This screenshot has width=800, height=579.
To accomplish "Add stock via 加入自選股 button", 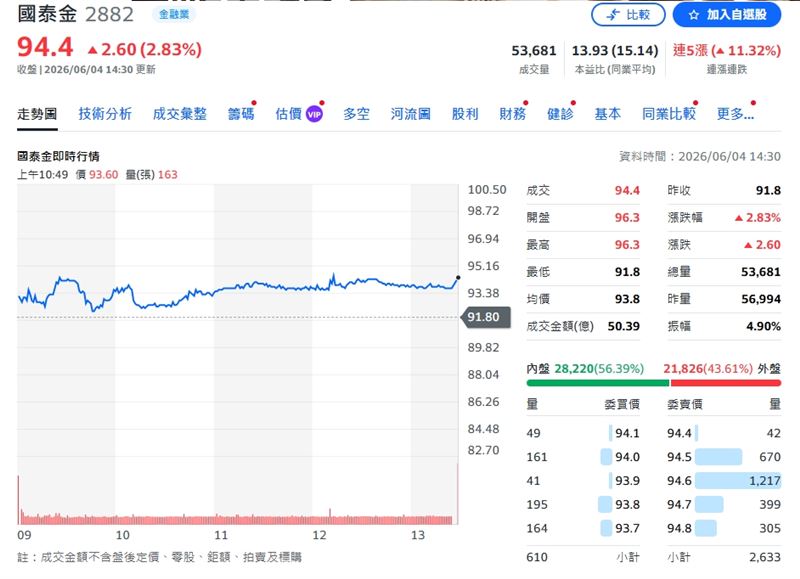I will [727, 15].
